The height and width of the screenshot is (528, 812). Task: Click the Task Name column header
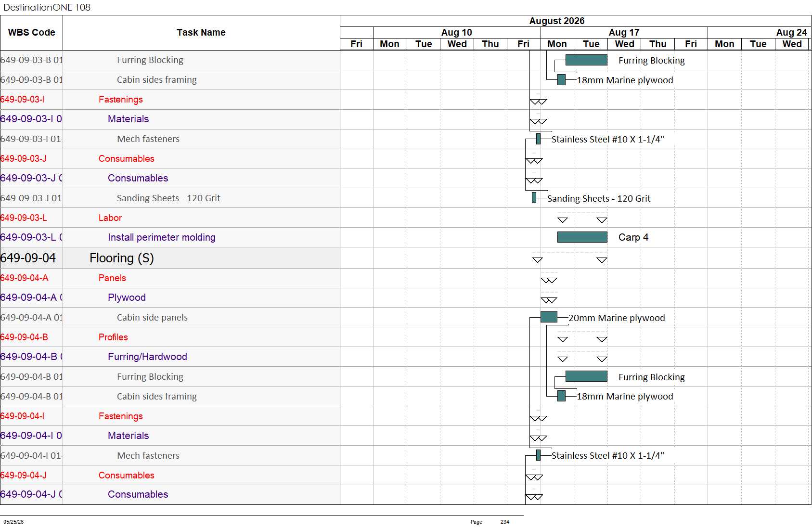tap(201, 33)
